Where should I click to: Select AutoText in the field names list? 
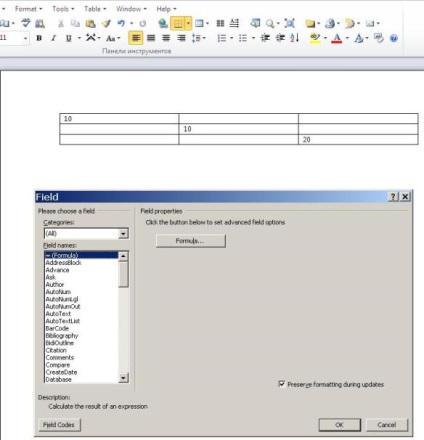(58, 314)
